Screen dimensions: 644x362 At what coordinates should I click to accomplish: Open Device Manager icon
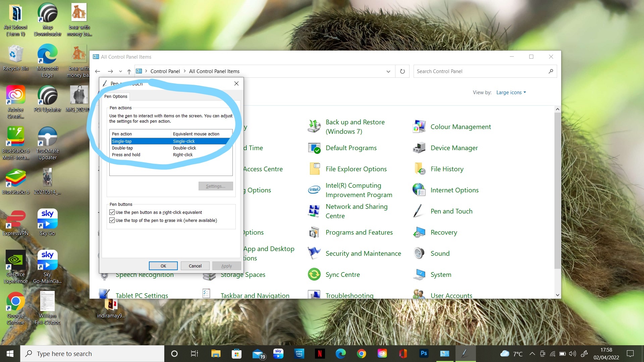419,148
